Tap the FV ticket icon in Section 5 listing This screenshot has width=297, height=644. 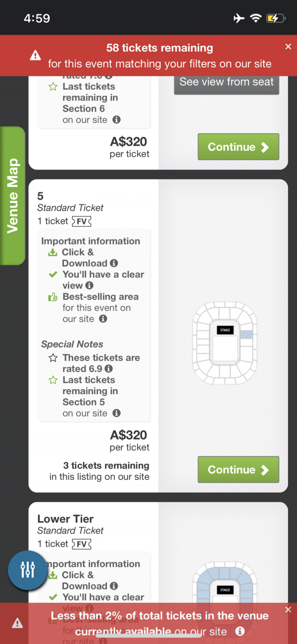pyautogui.click(x=82, y=221)
